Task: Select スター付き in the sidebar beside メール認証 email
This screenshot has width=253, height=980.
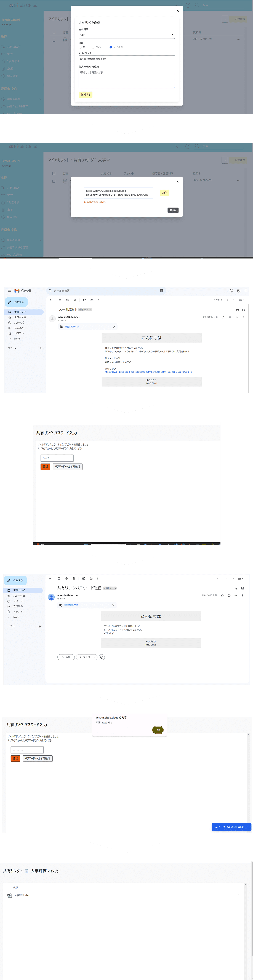Action: coord(20,317)
